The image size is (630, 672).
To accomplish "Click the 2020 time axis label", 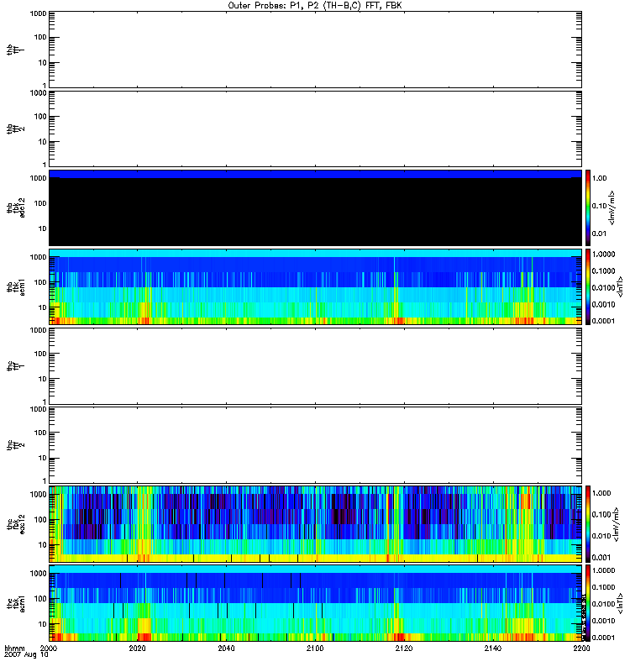I will 138,649.
